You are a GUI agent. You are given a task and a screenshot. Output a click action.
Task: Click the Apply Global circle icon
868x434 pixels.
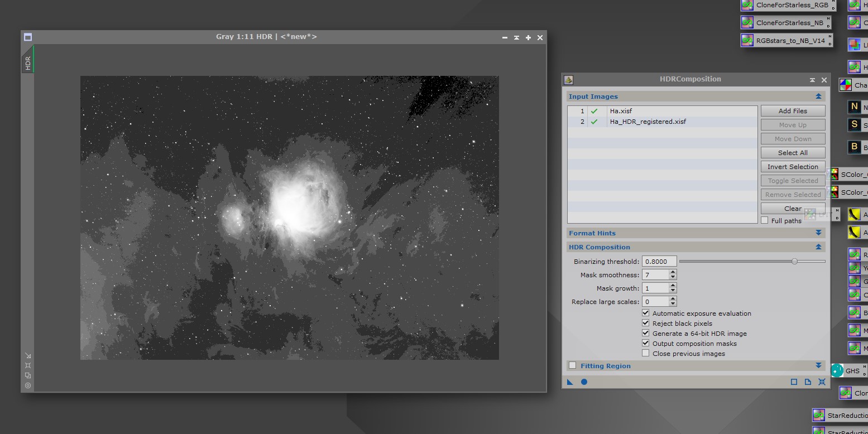[x=584, y=382]
